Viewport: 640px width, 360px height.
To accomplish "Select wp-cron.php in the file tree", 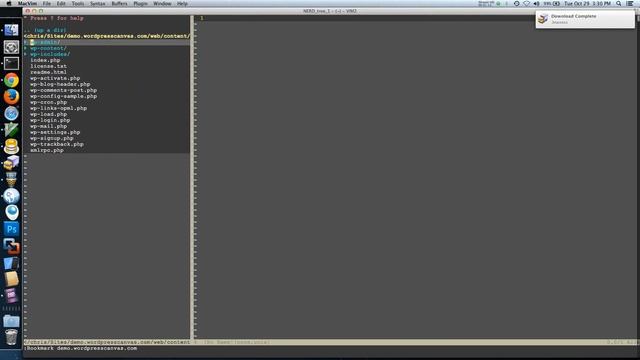I will (x=48, y=102).
